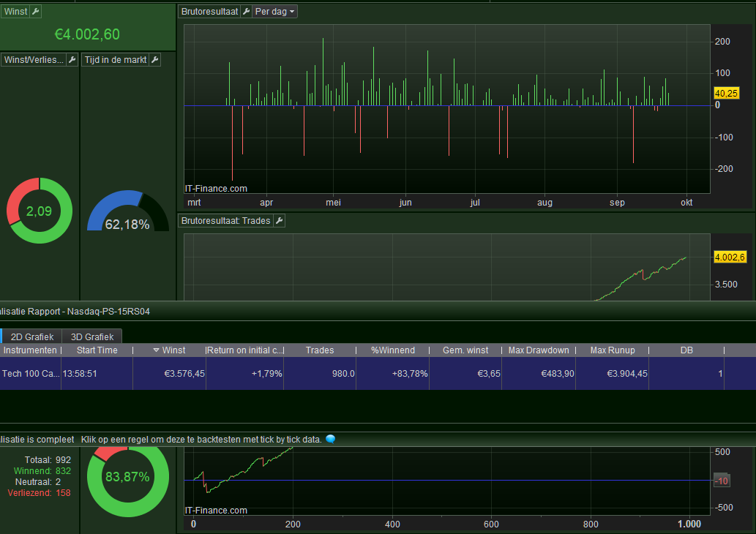Click the 62,18% time in market gauge
The width and height of the screenshot is (756, 534).
[x=128, y=211]
